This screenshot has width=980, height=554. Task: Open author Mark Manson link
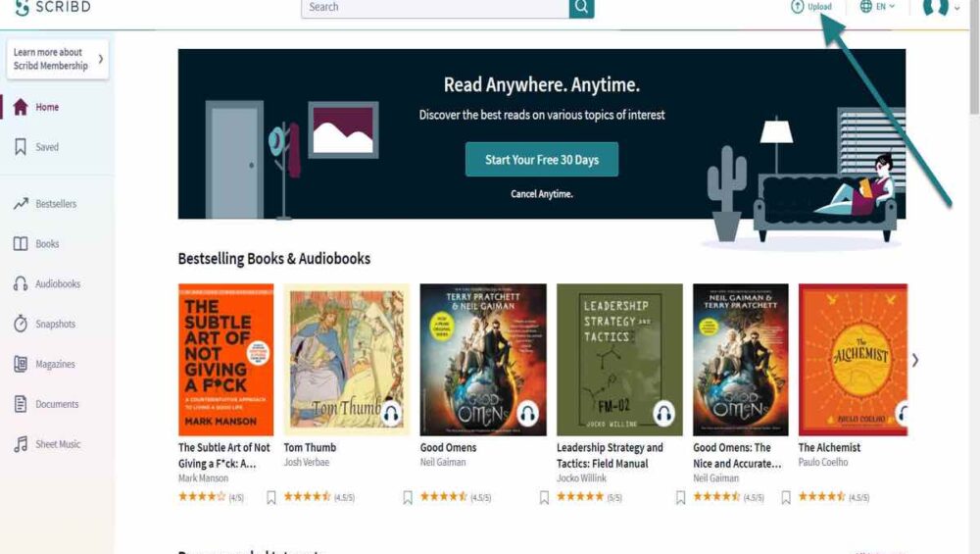point(203,478)
